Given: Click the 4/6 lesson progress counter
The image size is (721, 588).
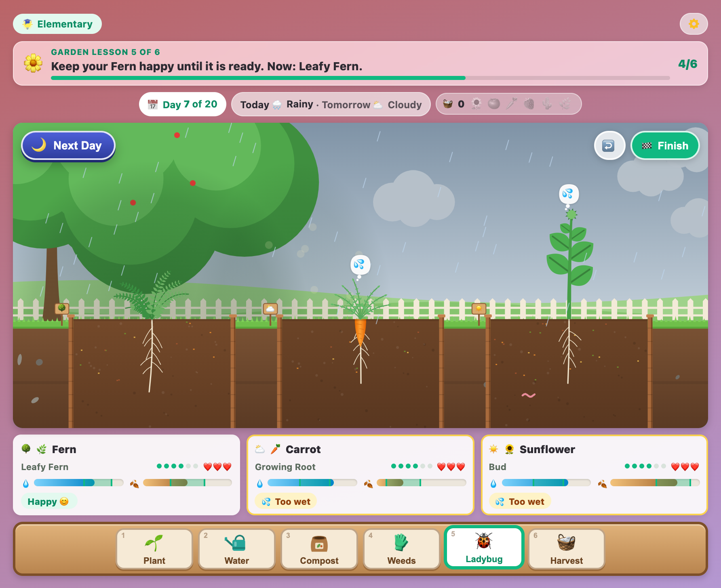Looking at the screenshot, I should click(688, 64).
